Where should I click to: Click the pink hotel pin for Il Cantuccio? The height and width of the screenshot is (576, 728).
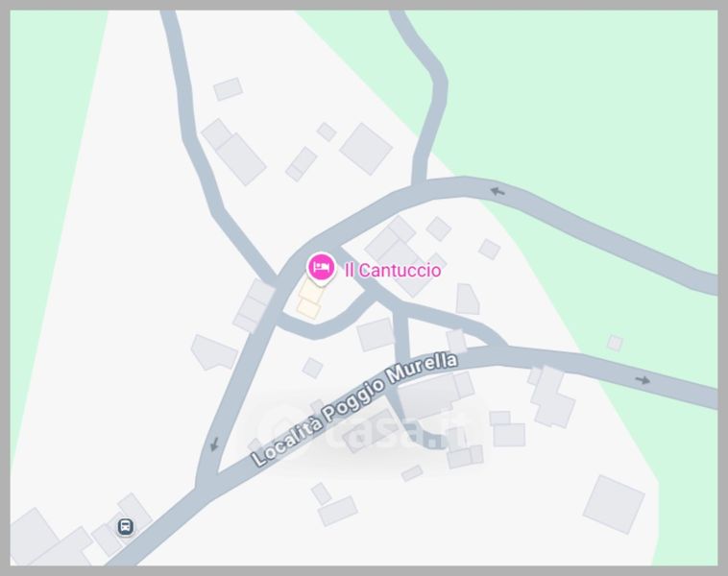click(x=321, y=268)
